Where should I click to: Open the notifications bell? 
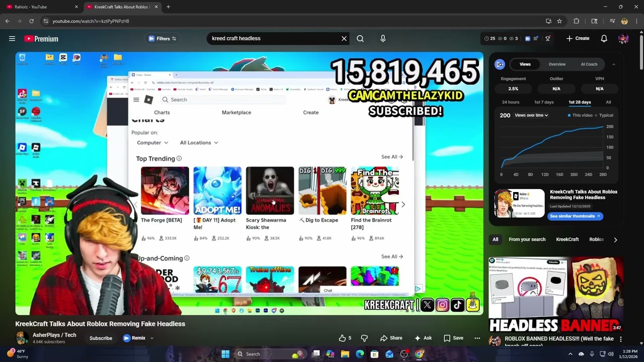coord(604,38)
